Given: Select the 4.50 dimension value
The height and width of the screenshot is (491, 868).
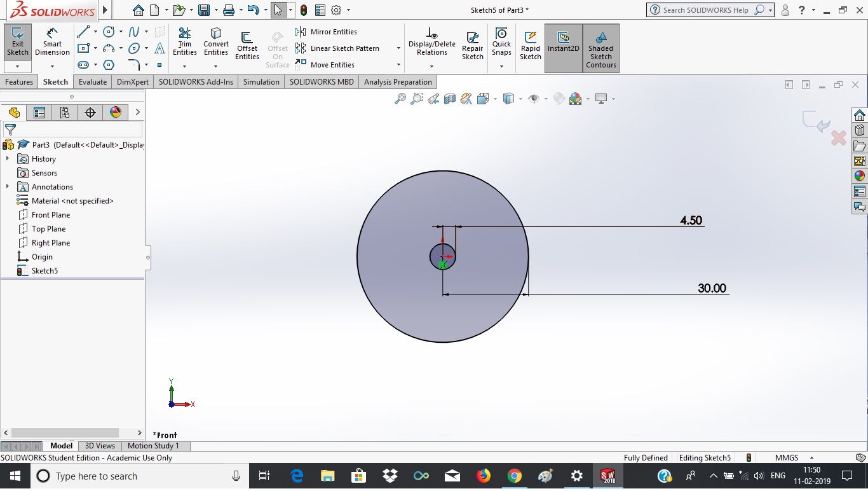Looking at the screenshot, I should pos(691,221).
